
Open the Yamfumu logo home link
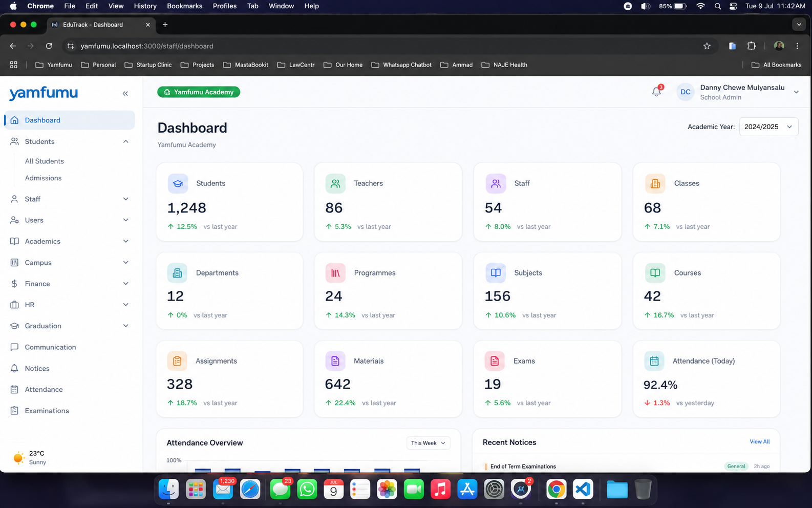[x=44, y=93]
